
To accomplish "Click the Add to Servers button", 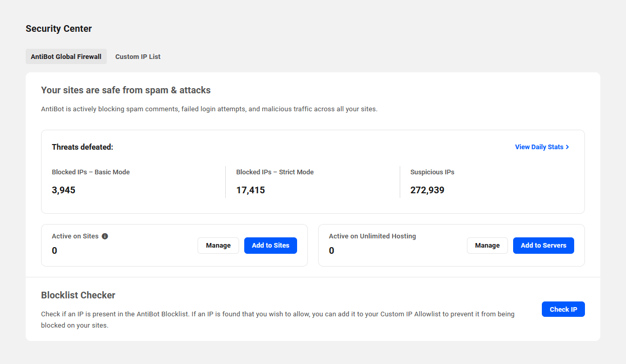I will [543, 246].
